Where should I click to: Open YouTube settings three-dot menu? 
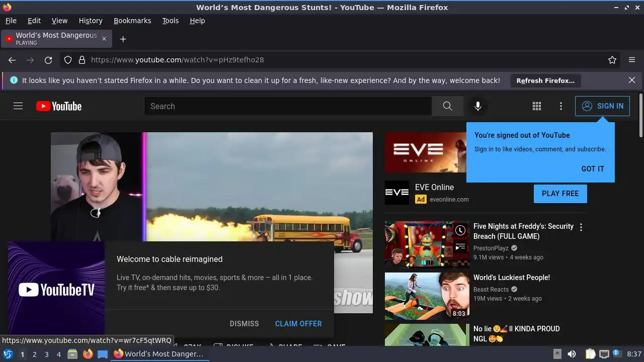[x=561, y=106]
